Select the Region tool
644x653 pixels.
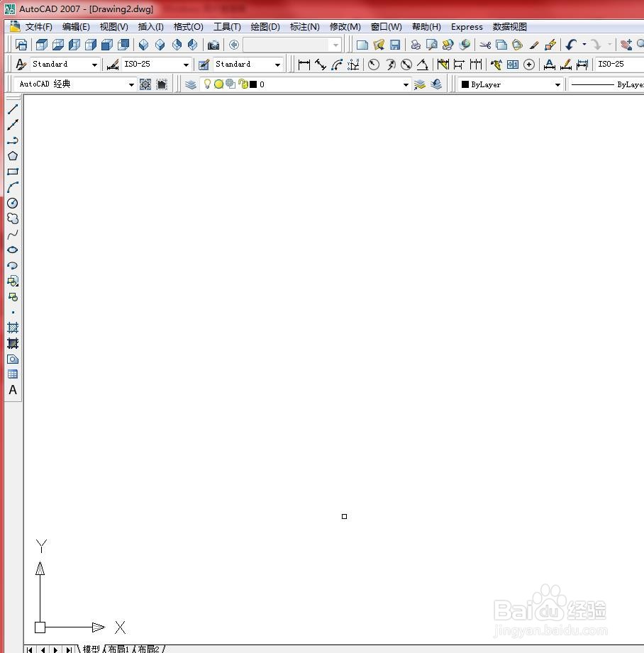(x=13, y=359)
